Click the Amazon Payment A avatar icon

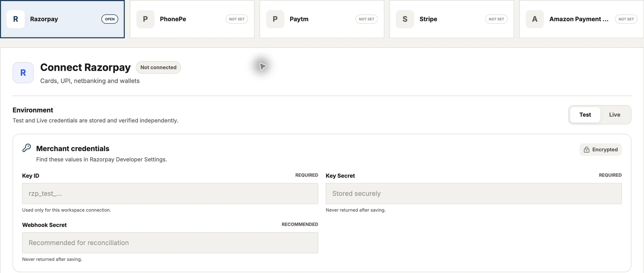pyautogui.click(x=535, y=19)
